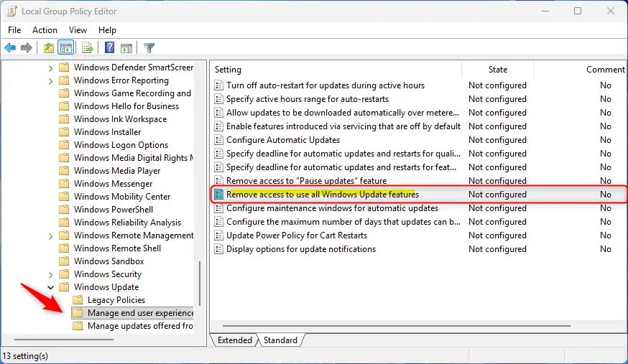Collapse the Windows Update tree node
Screen dimensions: 628x364
tap(50, 288)
